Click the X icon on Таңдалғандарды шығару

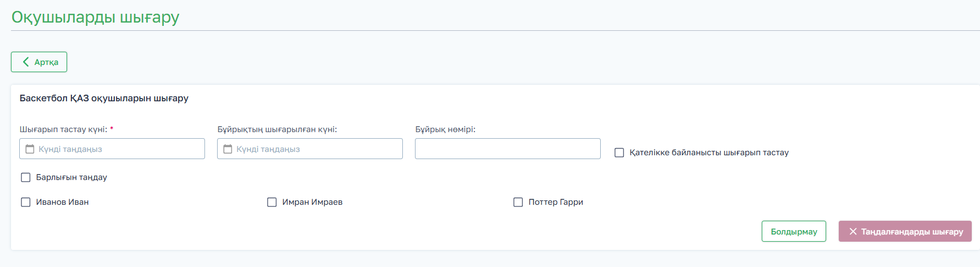pyautogui.click(x=853, y=232)
